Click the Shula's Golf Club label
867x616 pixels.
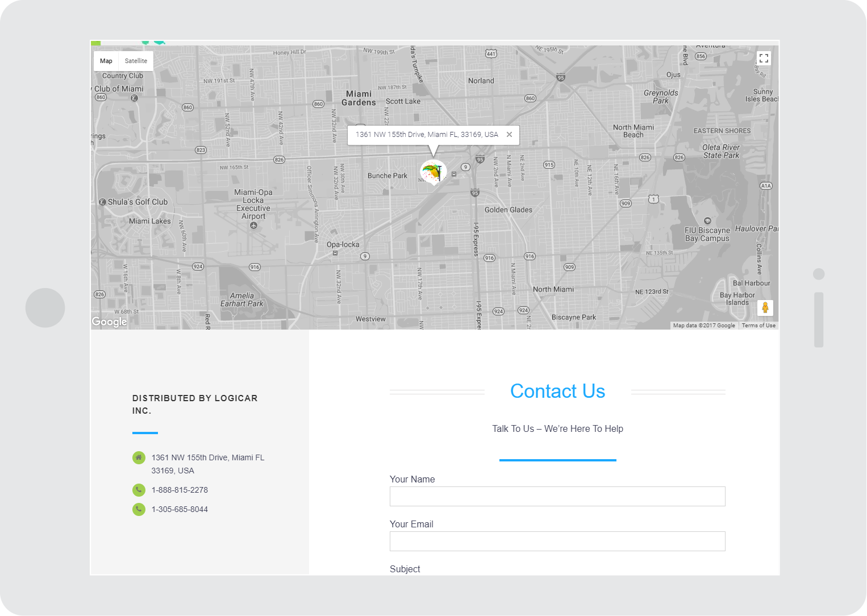pyautogui.click(x=137, y=202)
